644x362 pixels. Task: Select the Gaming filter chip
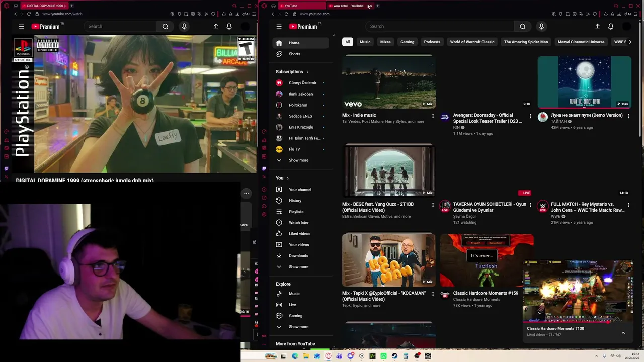click(x=408, y=42)
